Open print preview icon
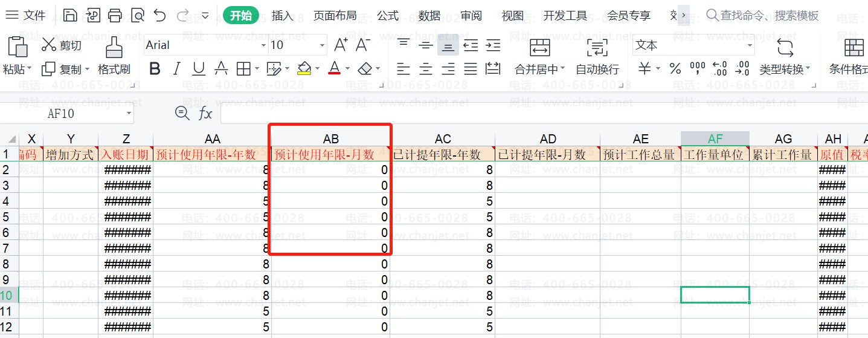Image resolution: width=868 pixels, height=338 pixels. 138,16
